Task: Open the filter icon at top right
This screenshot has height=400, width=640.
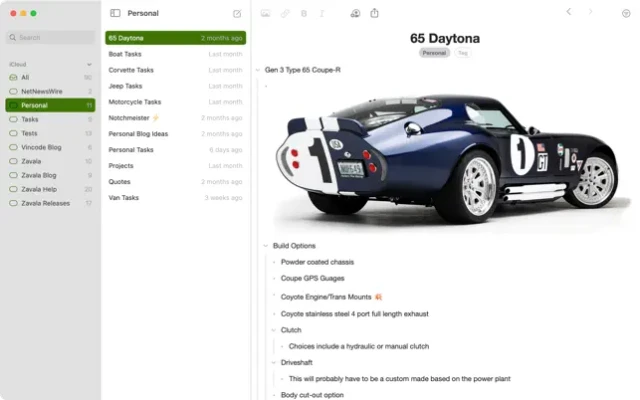Action: coord(626,13)
